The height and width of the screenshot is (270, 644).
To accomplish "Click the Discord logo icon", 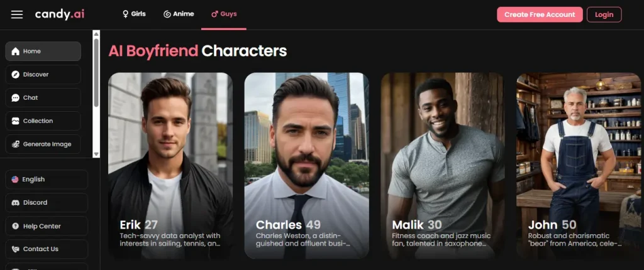I will (16, 203).
